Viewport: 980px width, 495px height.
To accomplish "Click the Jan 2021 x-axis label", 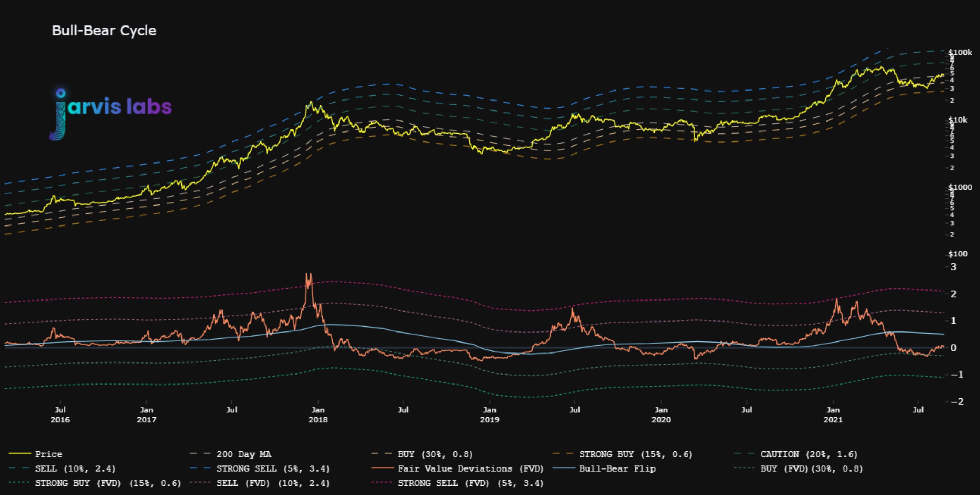I will click(x=833, y=414).
